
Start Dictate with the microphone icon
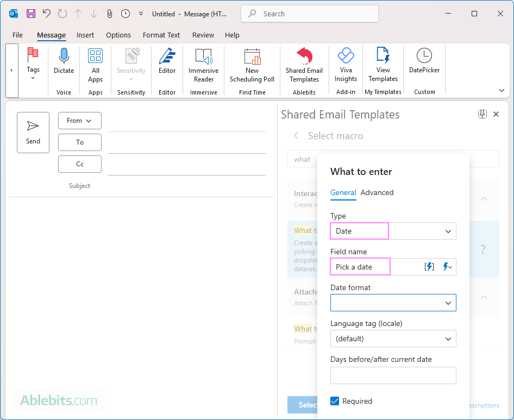tap(64, 61)
